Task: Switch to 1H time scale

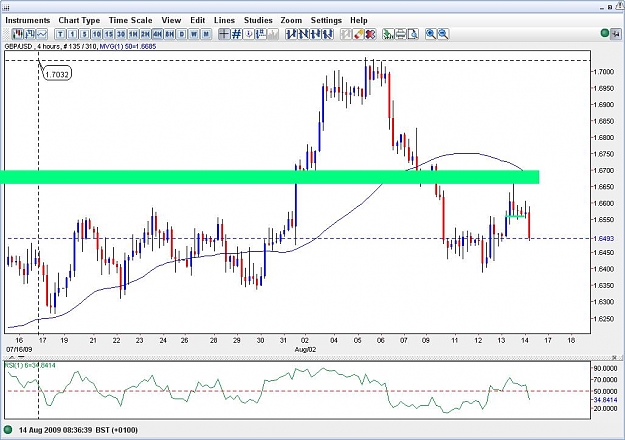Action: [133, 34]
